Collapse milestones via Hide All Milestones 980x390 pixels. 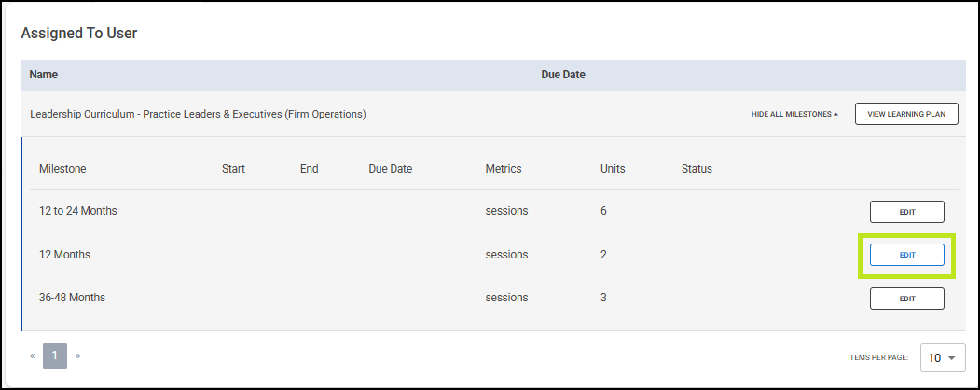click(794, 114)
